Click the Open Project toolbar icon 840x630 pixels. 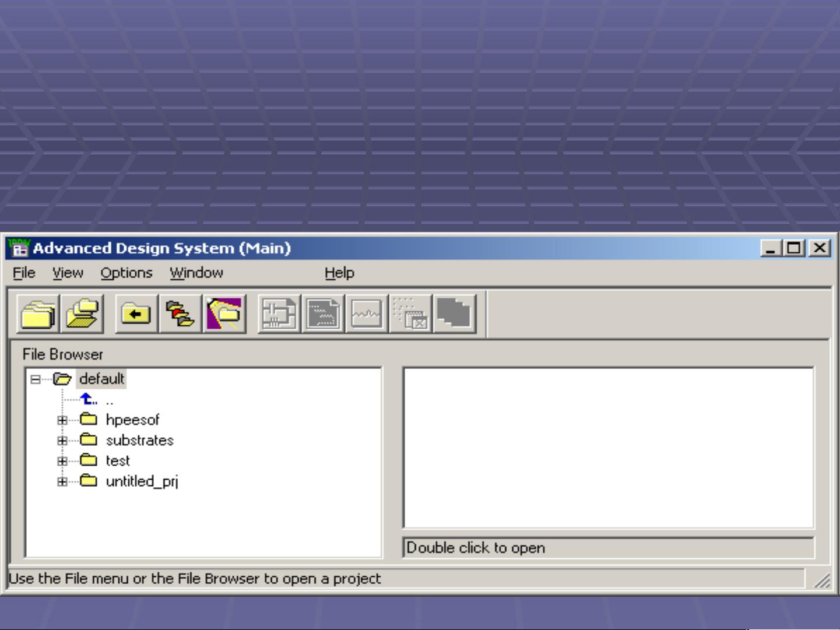tap(82, 314)
